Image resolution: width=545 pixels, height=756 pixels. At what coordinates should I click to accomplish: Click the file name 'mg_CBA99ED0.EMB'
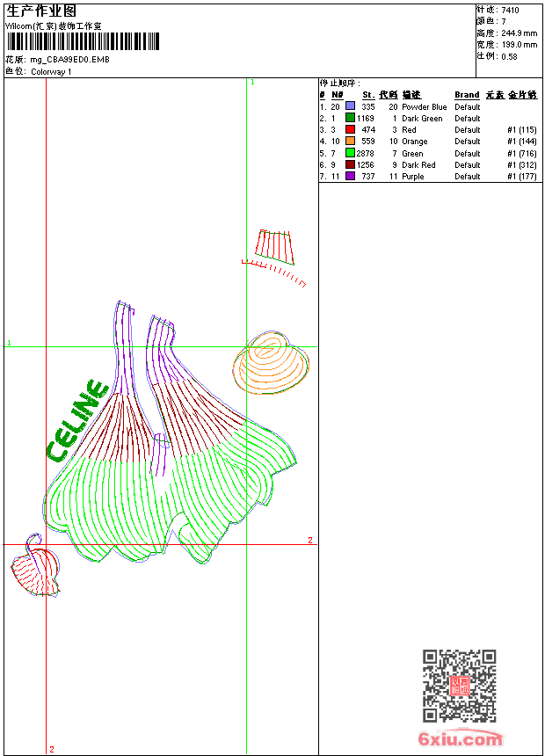tap(69, 60)
